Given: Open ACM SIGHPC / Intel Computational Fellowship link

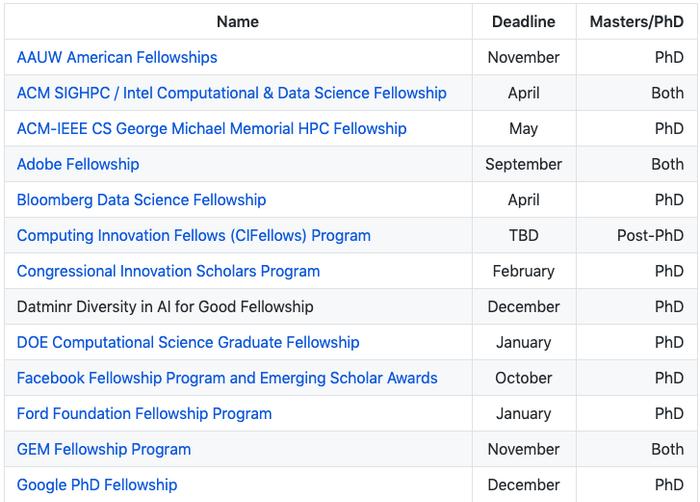Looking at the screenshot, I should point(232,93).
